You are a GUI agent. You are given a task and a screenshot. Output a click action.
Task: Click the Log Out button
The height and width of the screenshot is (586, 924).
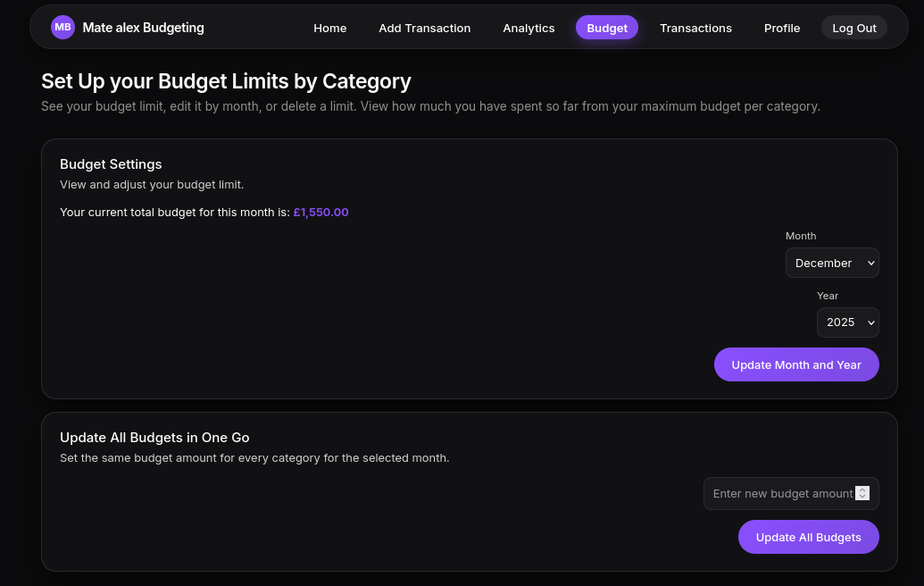tap(853, 28)
